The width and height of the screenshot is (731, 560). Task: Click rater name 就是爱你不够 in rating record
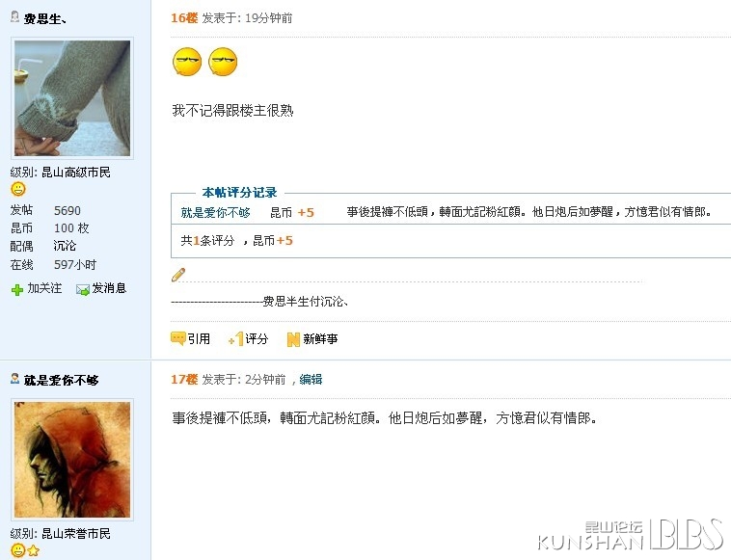tap(215, 213)
